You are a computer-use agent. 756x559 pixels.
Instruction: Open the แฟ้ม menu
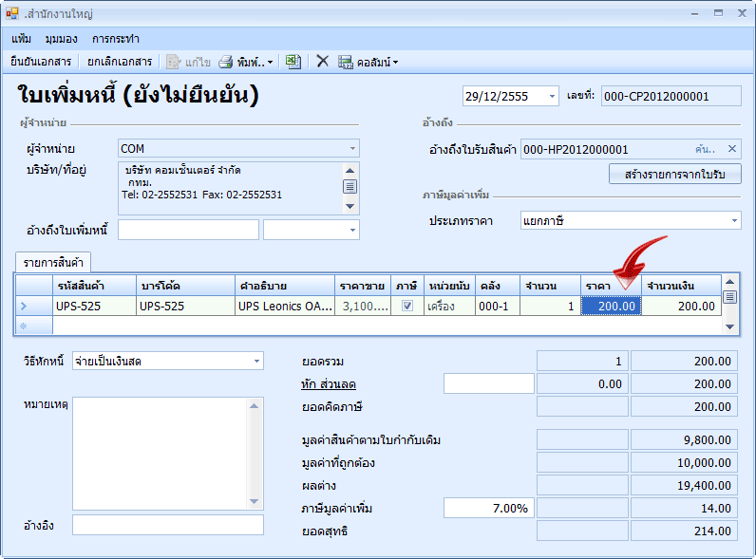point(22,39)
